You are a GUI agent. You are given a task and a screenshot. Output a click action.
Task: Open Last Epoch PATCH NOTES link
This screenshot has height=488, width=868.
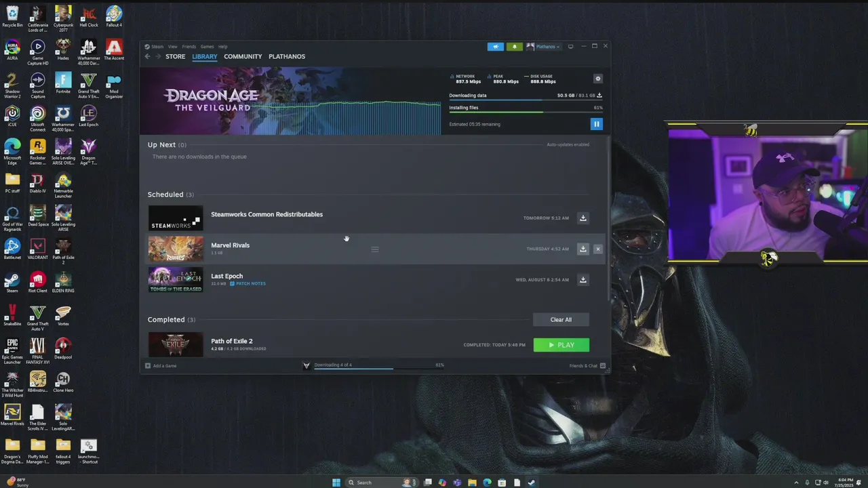(x=248, y=283)
